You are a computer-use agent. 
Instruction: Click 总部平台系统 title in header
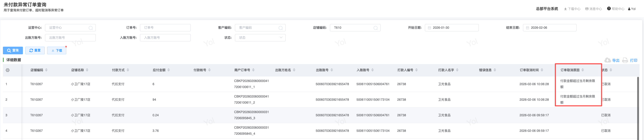(x=547, y=9)
